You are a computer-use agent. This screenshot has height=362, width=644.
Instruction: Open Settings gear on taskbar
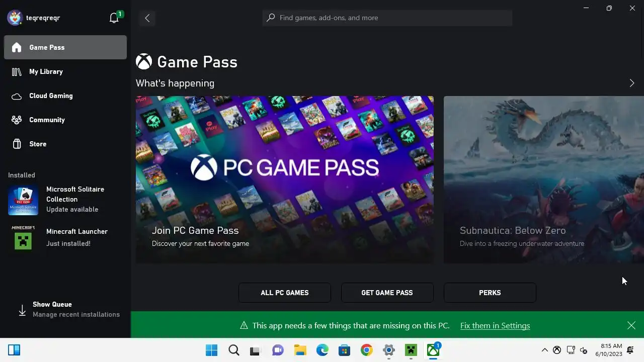tap(389, 350)
